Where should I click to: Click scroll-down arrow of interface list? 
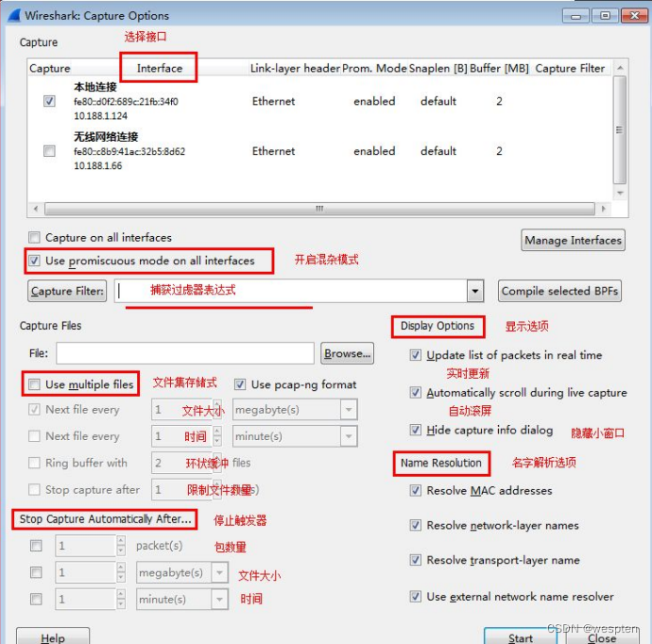620,194
